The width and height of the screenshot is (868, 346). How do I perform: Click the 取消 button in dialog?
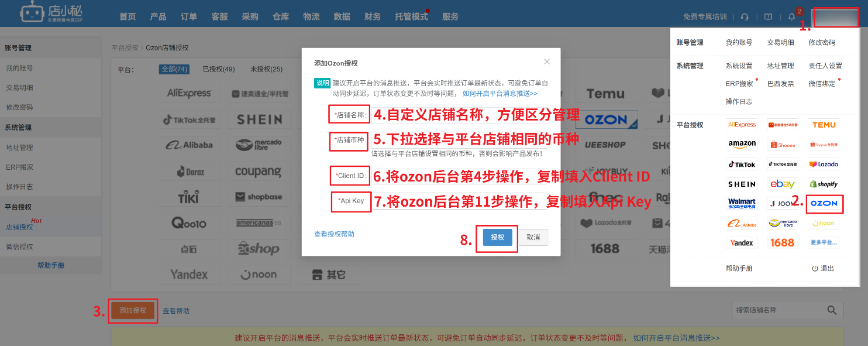[533, 237]
